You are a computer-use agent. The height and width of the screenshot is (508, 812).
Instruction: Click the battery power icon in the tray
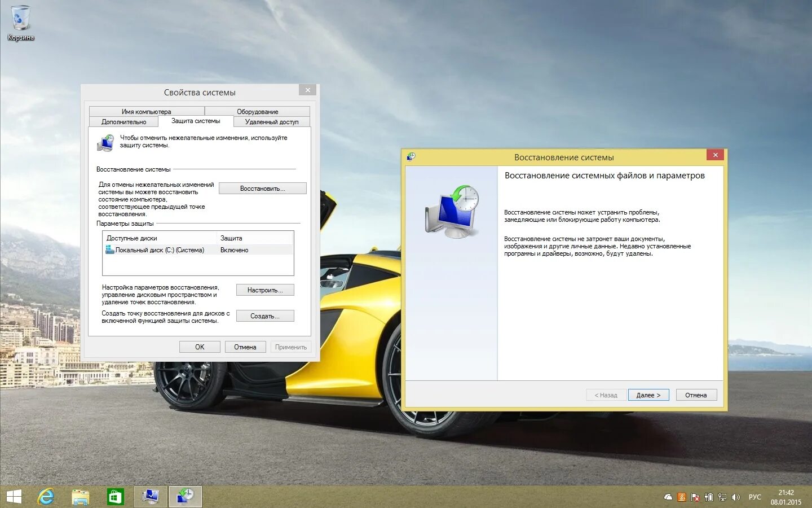point(708,497)
